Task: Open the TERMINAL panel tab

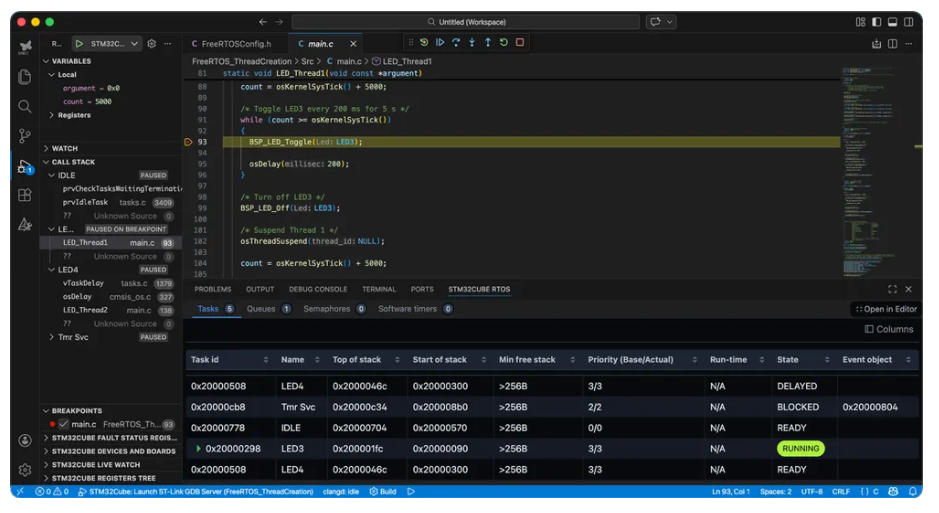Action: 378,289
